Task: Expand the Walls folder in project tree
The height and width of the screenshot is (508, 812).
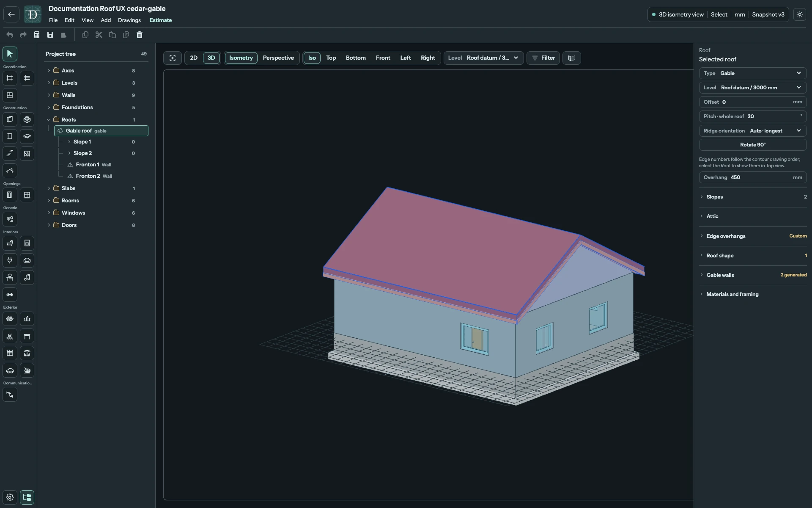Action: coord(49,95)
